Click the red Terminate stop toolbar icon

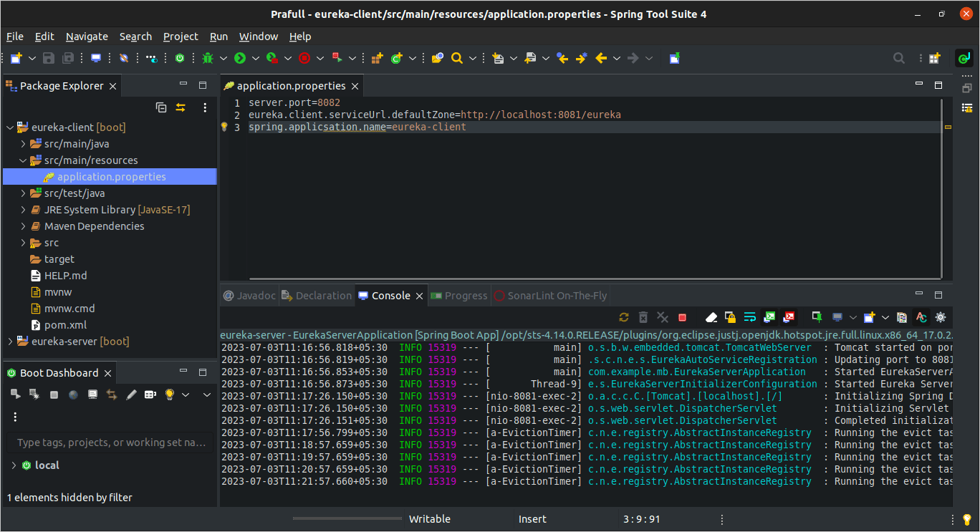click(x=304, y=58)
